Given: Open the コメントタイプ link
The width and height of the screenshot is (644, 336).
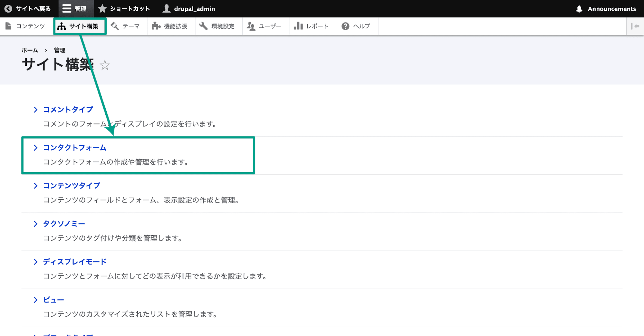Looking at the screenshot, I should pos(68,110).
